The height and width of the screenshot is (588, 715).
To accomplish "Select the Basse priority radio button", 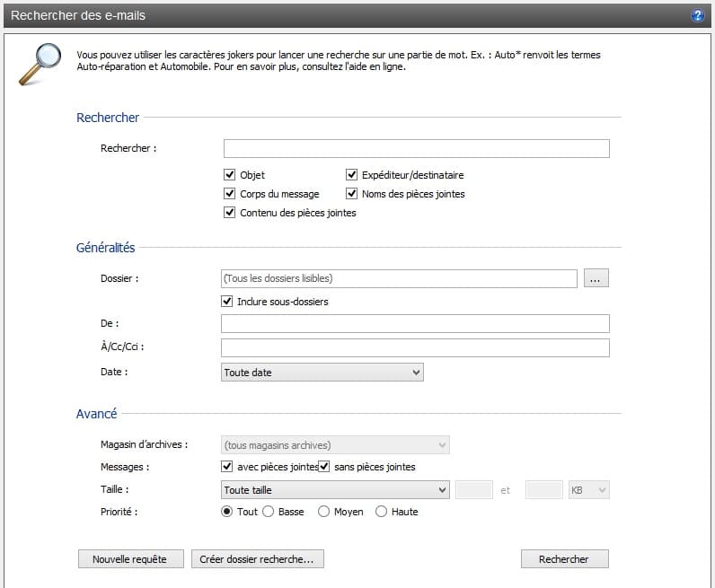I will tap(269, 512).
